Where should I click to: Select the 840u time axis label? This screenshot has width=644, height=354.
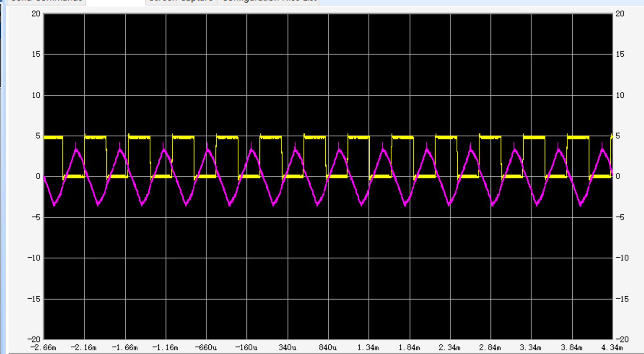(328, 347)
